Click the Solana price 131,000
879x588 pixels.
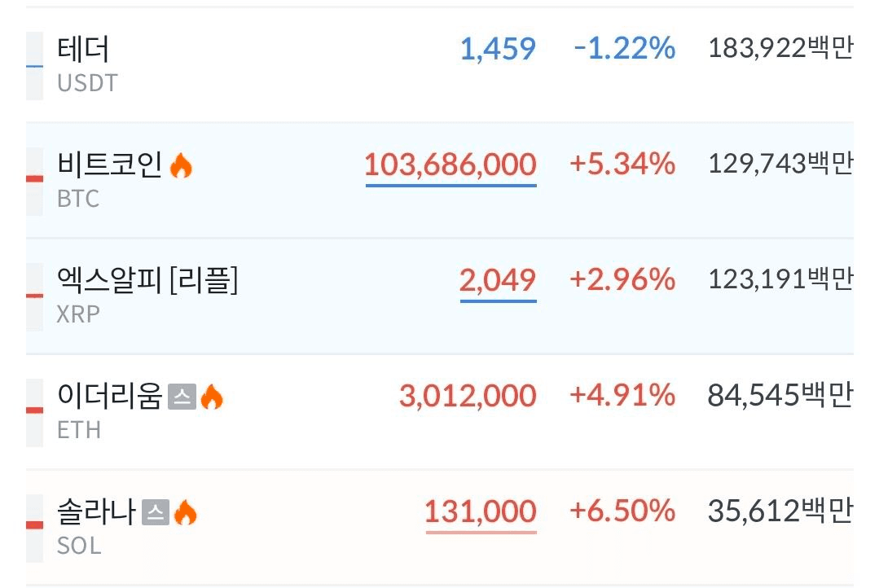(x=480, y=512)
